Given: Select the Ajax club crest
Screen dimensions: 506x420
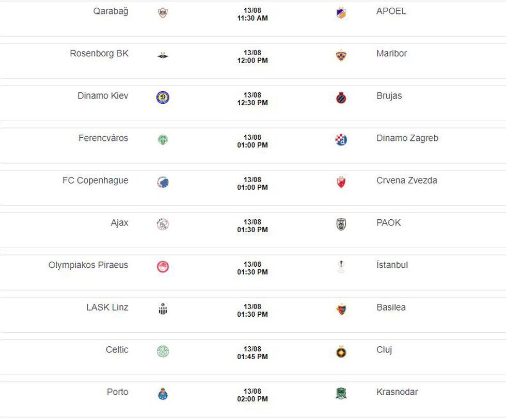Looking at the screenshot, I should point(163,224).
